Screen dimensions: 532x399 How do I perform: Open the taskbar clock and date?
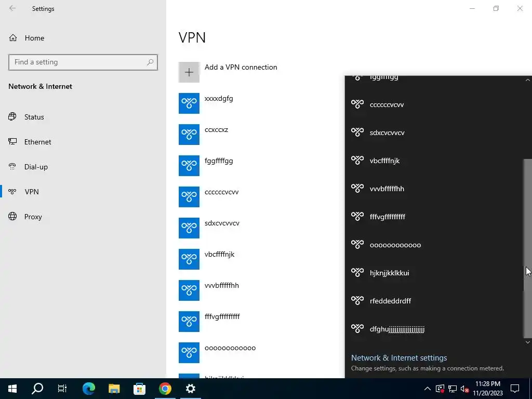click(x=487, y=389)
